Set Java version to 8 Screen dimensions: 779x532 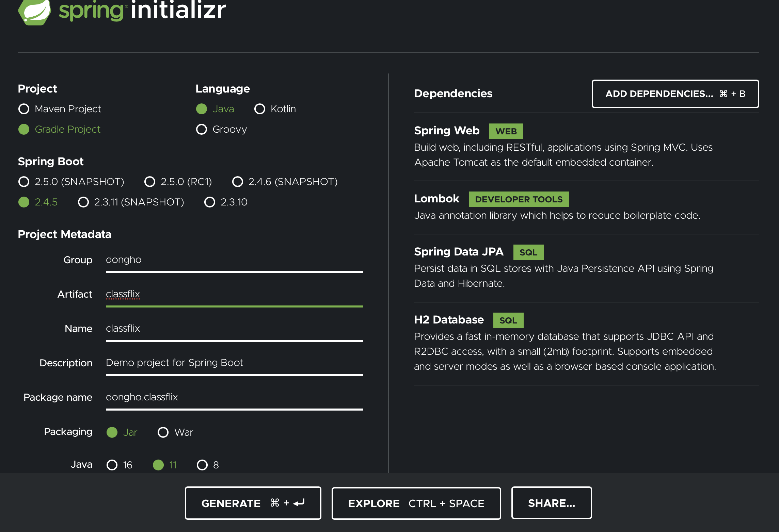(x=202, y=465)
